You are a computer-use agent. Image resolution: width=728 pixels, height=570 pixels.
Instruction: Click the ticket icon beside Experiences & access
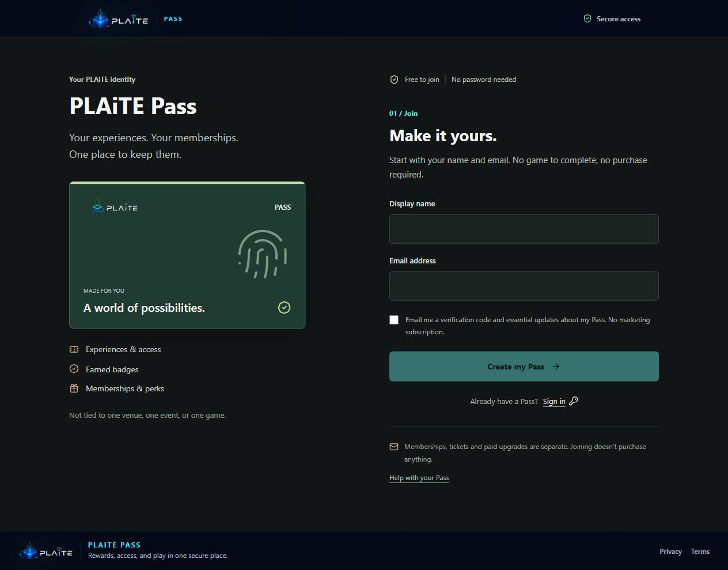coord(74,349)
